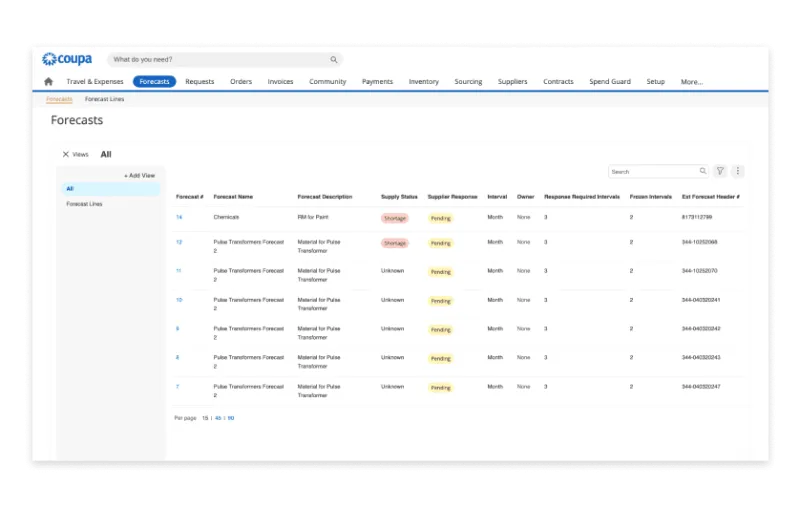Go to the Suppliers menu

pyautogui.click(x=512, y=82)
